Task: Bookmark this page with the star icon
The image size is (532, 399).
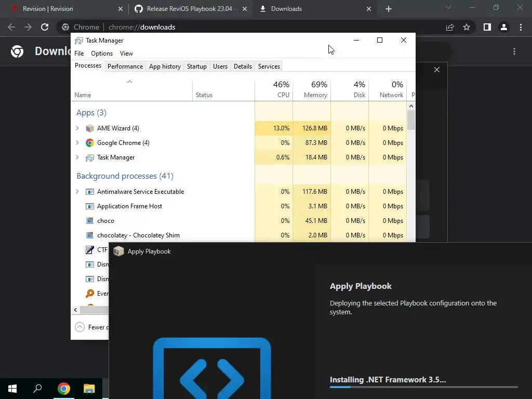Action: (467, 27)
